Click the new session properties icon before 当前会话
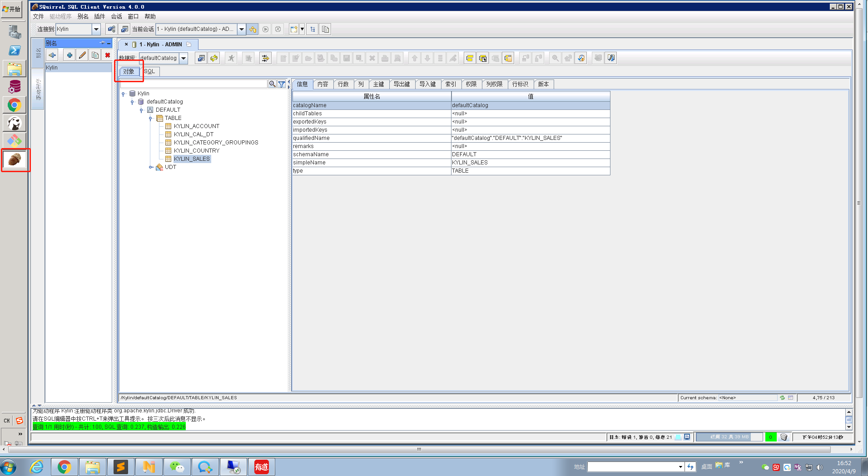 [124, 29]
